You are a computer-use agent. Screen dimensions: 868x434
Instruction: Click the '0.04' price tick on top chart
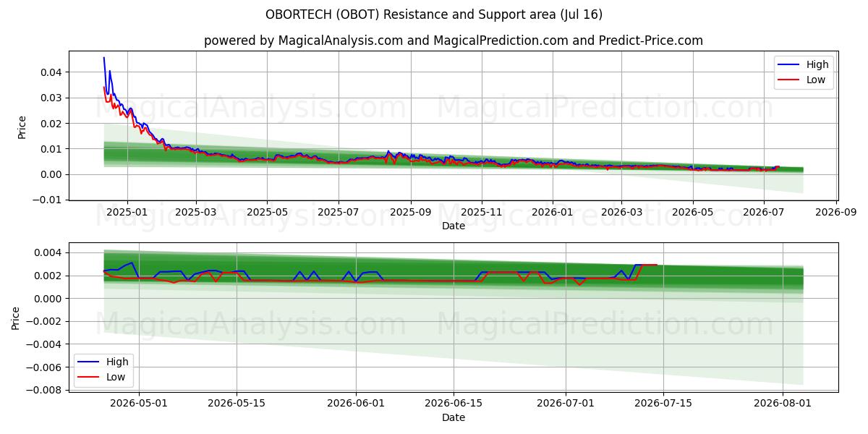(x=52, y=72)
